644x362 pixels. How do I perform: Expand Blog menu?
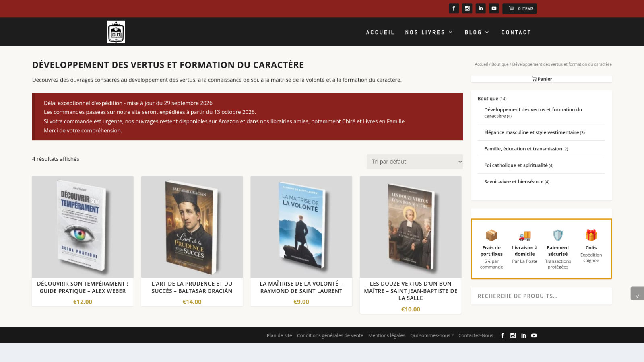pyautogui.click(x=477, y=32)
